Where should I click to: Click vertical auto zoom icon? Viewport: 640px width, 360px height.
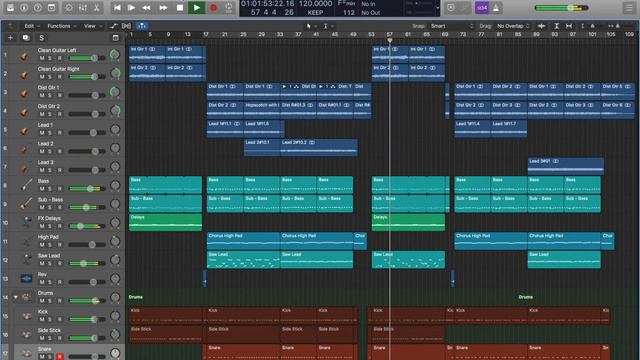click(x=556, y=26)
